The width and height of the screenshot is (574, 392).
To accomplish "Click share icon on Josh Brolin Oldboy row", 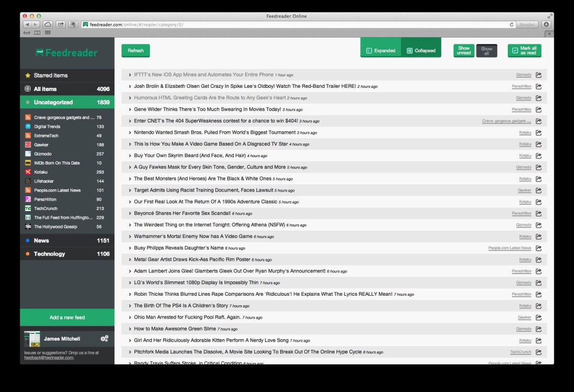I will point(539,87).
